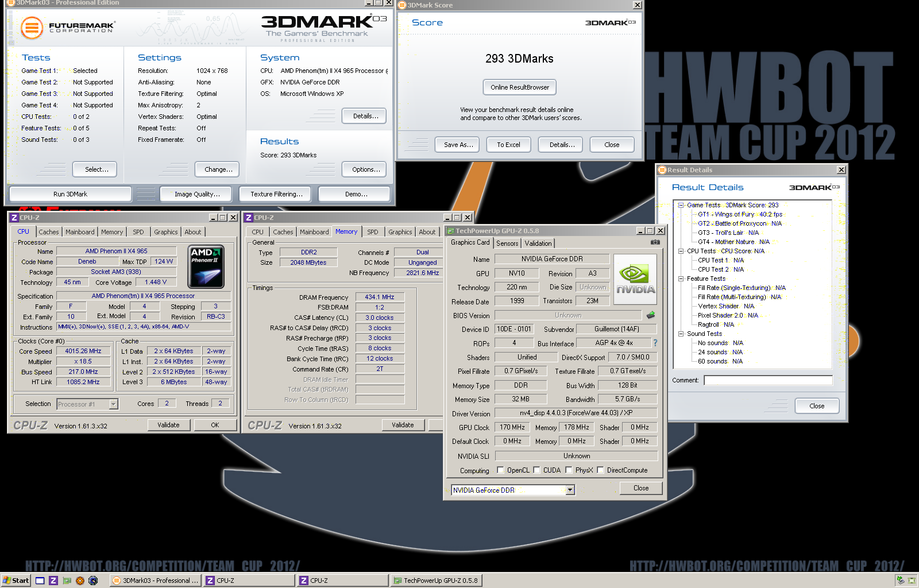Launch CPU-Z from the quick launch bar
919x588 pixels.
53,581
